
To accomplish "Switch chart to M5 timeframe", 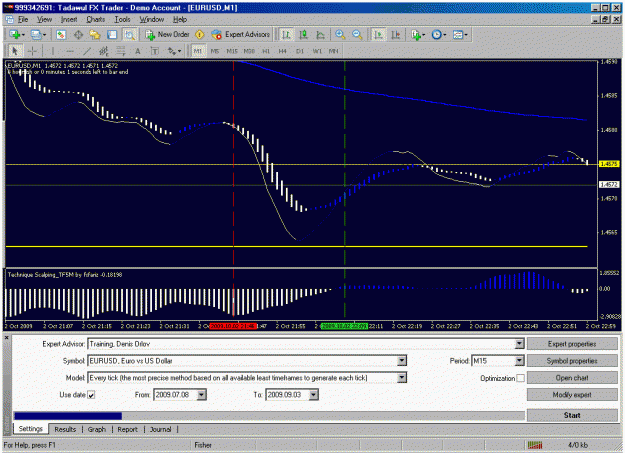I will (x=215, y=51).
